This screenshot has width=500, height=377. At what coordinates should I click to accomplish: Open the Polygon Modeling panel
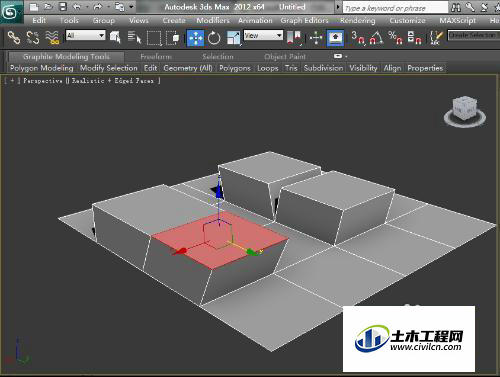42,68
